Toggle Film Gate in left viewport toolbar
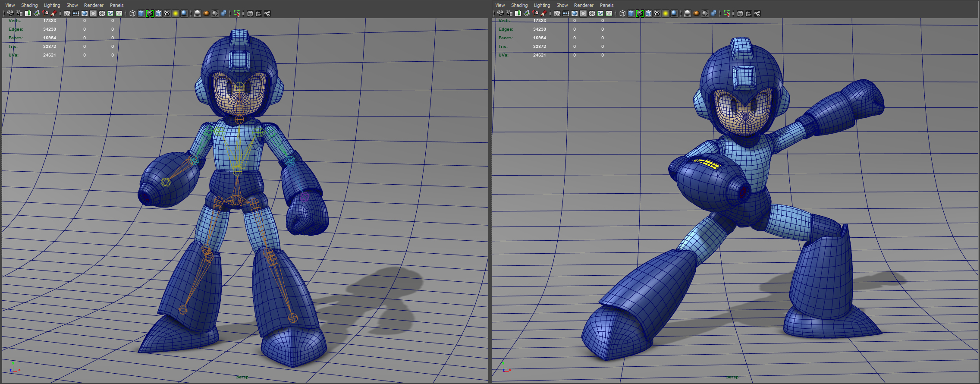980x384 pixels. tap(76, 13)
